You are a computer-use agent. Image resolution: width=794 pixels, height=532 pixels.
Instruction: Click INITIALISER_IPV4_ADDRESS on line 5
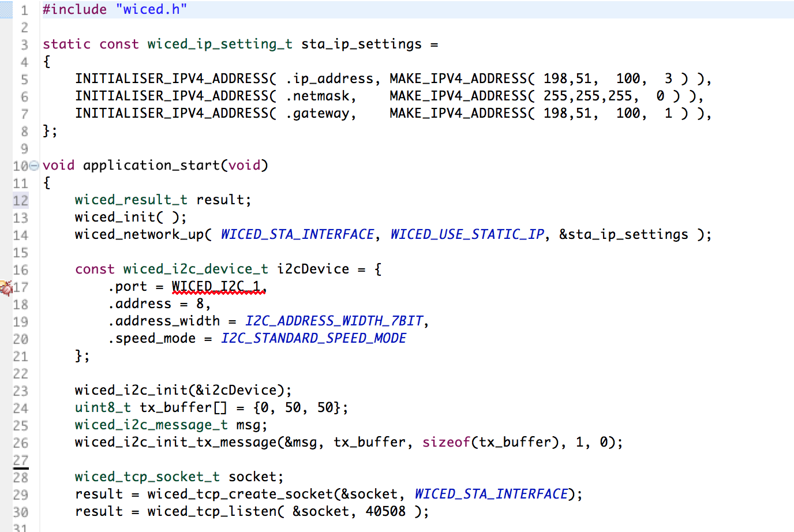(172, 79)
